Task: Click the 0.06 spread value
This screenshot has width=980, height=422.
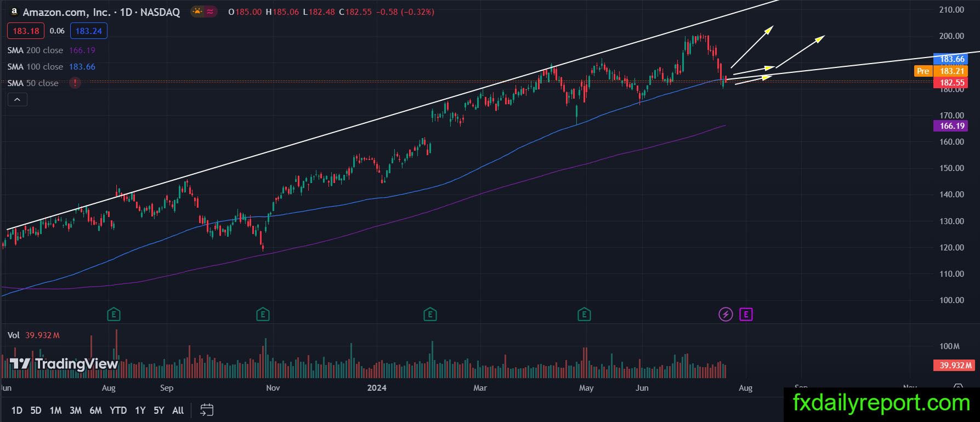Action: [x=57, y=31]
